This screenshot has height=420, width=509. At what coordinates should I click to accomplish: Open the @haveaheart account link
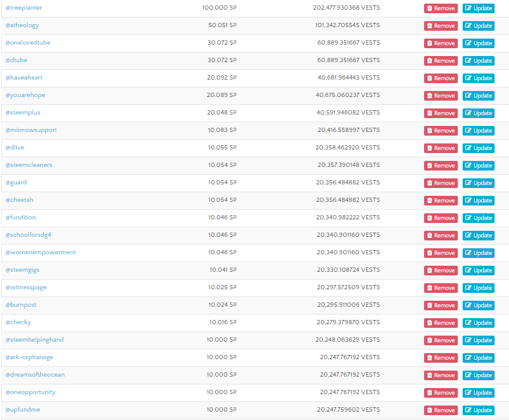(24, 78)
